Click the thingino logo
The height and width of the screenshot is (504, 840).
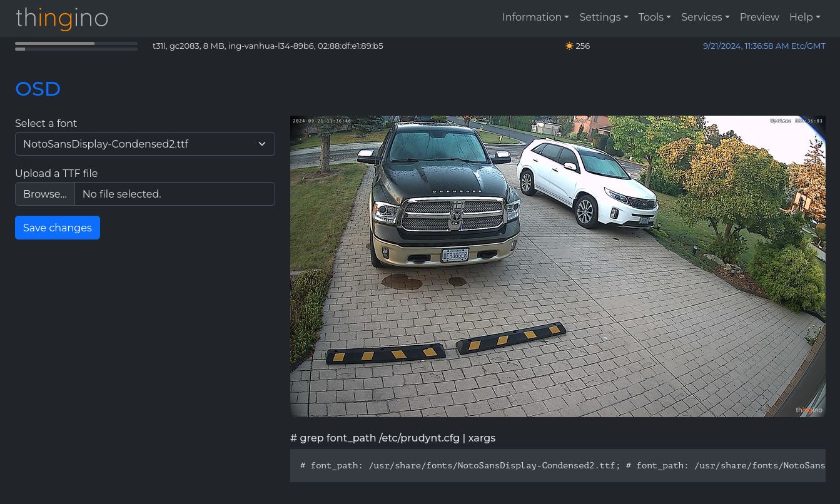[62, 18]
